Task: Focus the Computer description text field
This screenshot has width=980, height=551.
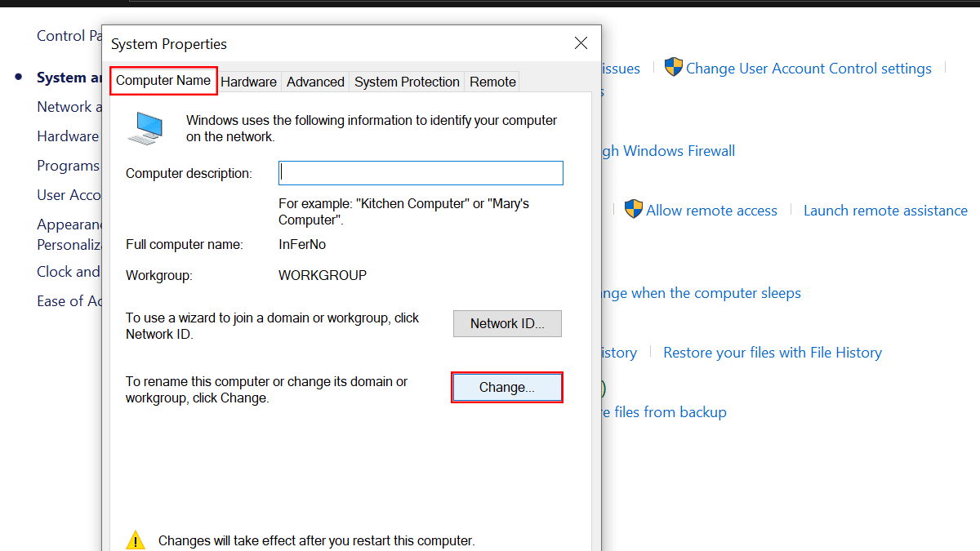Action: click(421, 173)
